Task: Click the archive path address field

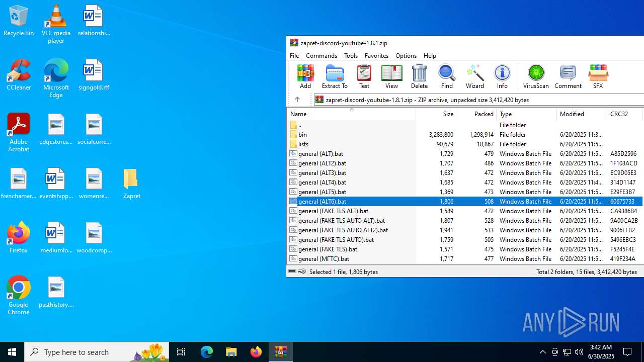Action: tap(478, 100)
